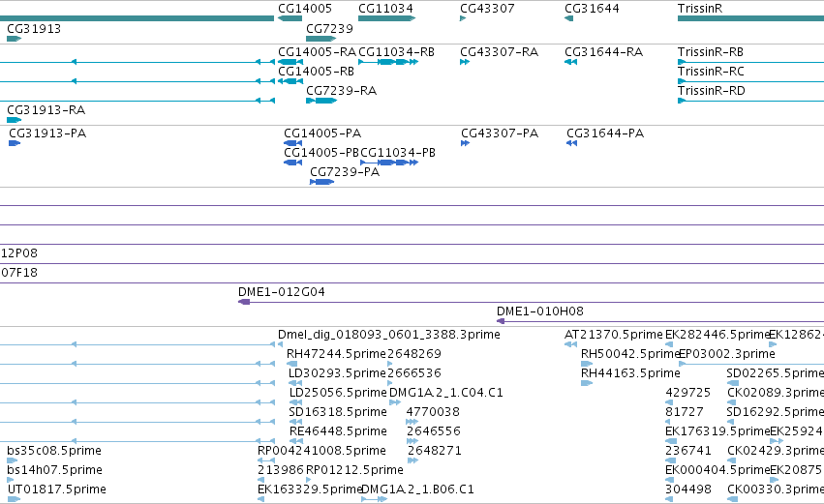The width and height of the screenshot is (824, 504).
Task: Click transcript CG43307-RA
Action: (465, 62)
